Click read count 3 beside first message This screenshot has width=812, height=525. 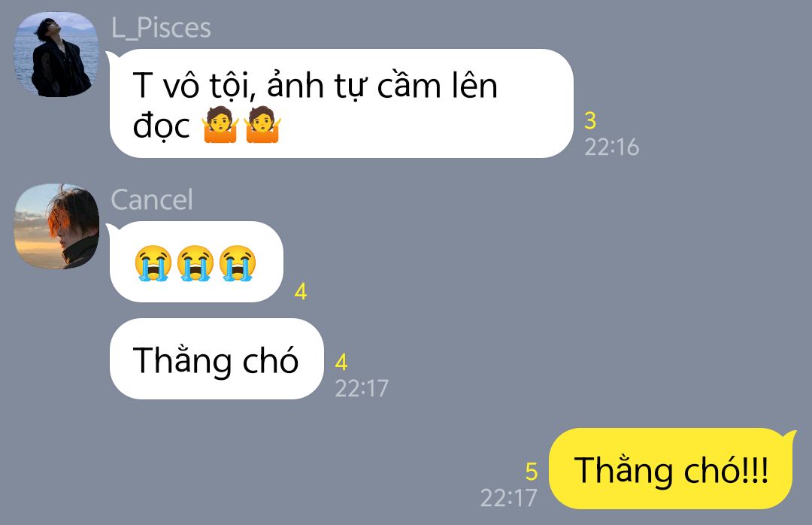(x=590, y=121)
